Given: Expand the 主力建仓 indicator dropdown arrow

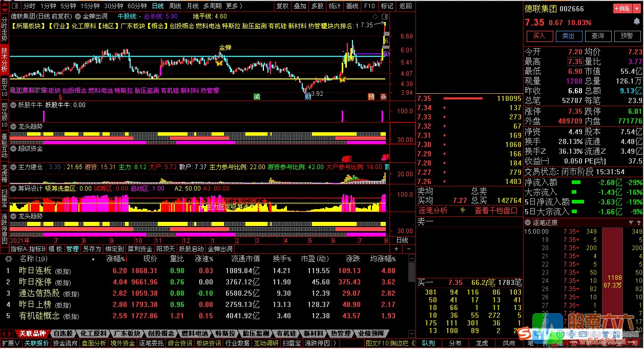Looking at the screenshot, I should pos(13,167).
